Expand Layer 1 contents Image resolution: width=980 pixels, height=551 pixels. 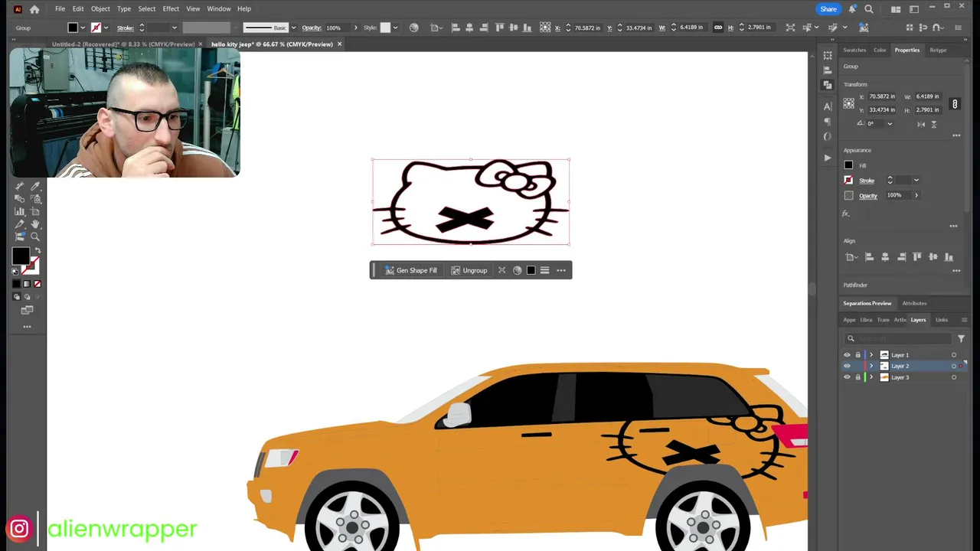coord(871,355)
